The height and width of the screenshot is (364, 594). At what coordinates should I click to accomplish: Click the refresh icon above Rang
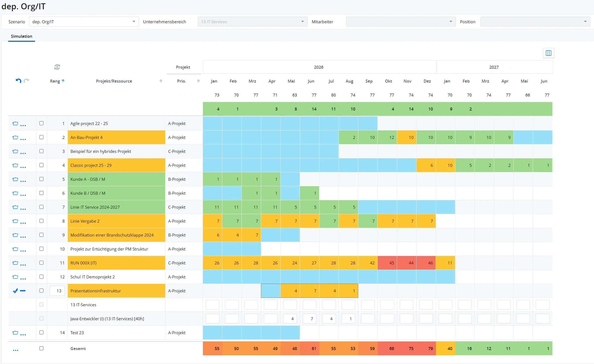[57, 67]
